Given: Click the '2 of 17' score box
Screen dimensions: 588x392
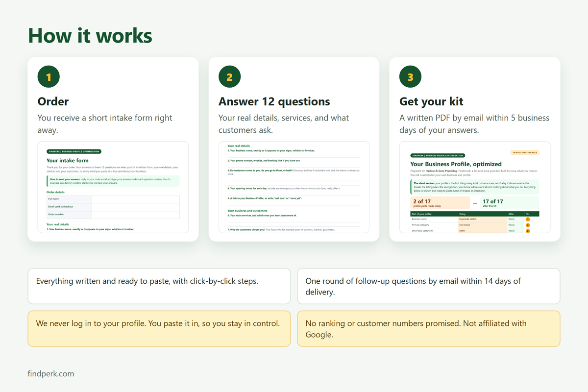Looking at the screenshot, I should pos(440,203).
